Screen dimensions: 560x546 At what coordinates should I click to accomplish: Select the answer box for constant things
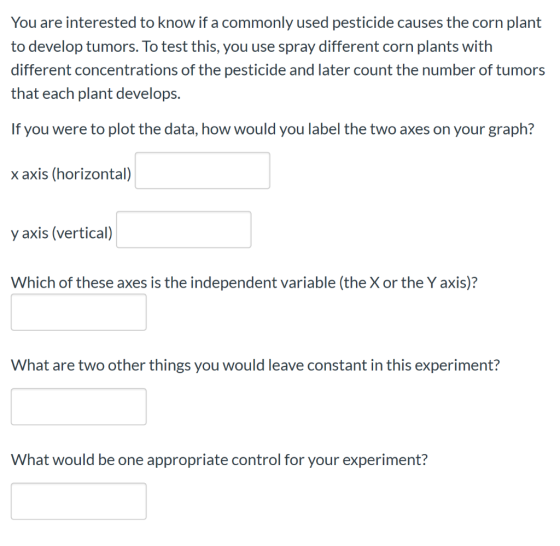point(79,407)
